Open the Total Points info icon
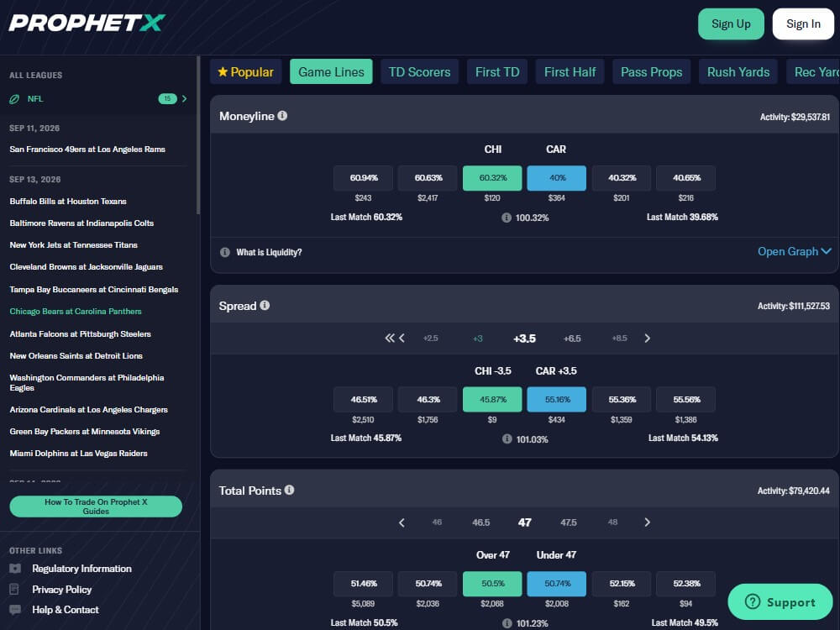This screenshot has height=630, width=840. [x=289, y=491]
